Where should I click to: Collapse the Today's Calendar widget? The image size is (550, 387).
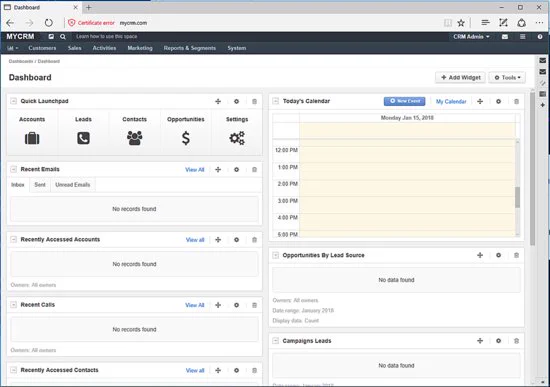click(276, 101)
